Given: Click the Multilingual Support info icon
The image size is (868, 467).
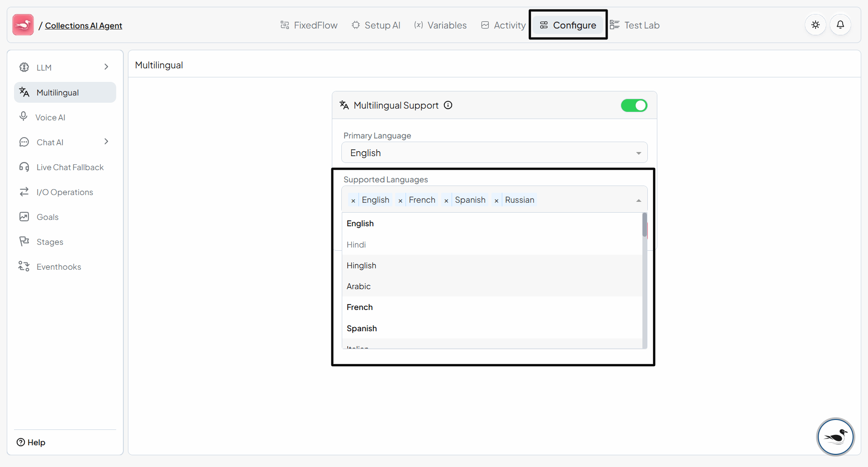Looking at the screenshot, I should click(448, 105).
